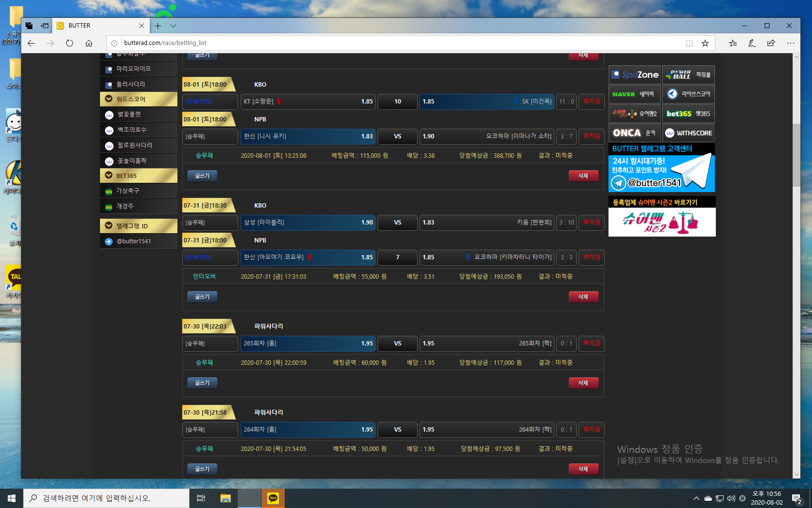Click 글쓰기 under the NPB 08-01 bet
The width and height of the screenshot is (812, 508).
click(x=202, y=176)
